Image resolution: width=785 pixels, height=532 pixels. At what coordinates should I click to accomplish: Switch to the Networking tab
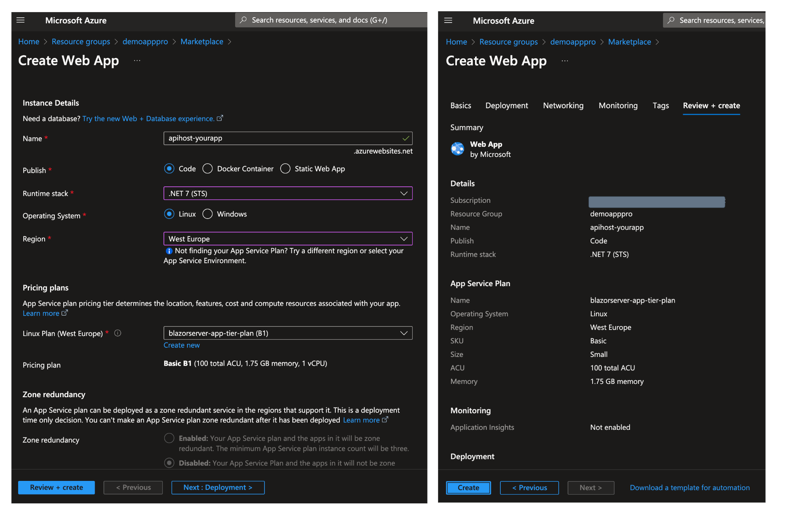point(563,105)
